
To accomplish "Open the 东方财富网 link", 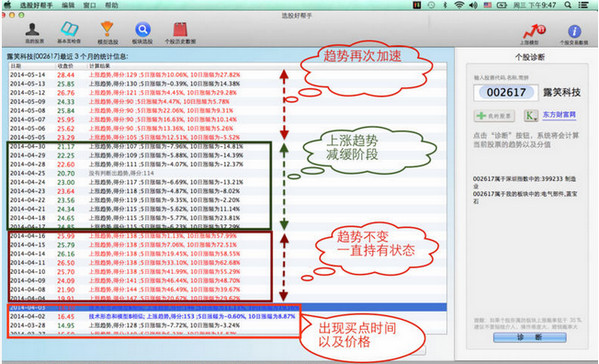I will [x=559, y=115].
